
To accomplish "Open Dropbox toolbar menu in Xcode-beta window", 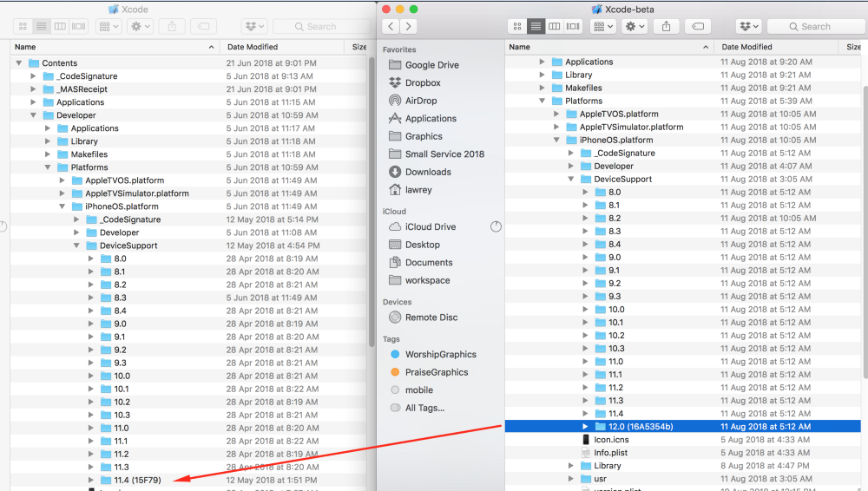I will coord(749,26).
